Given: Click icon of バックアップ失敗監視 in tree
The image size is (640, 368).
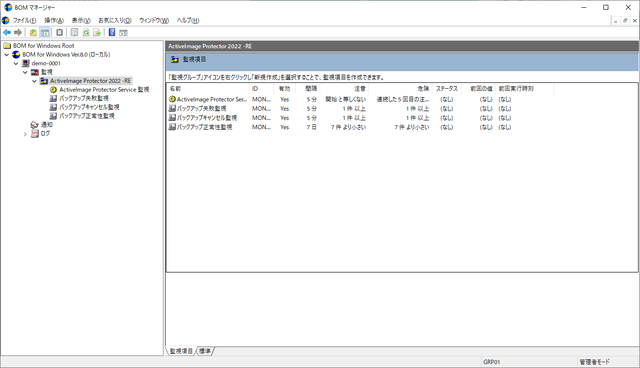Looking at the screenshot, I should click(53, 98).
